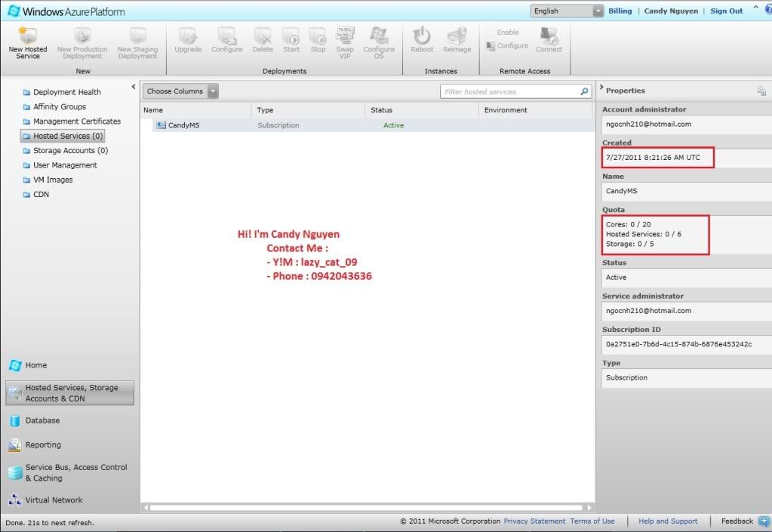Image resolution: width=772 pixels, height=532 pixels.
Task: Open the English language dropdown
Action: [x=567, y=11]
